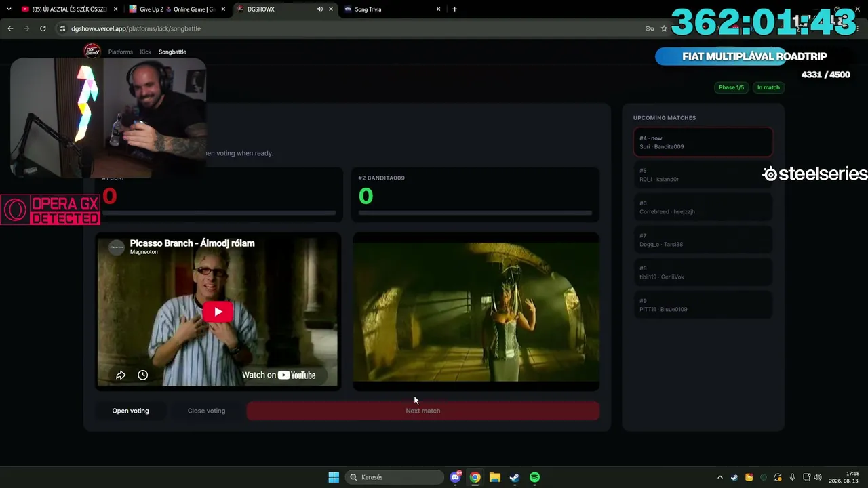
Task: Play the Picasso Branch YouTube video
Action: coord(218,312)
